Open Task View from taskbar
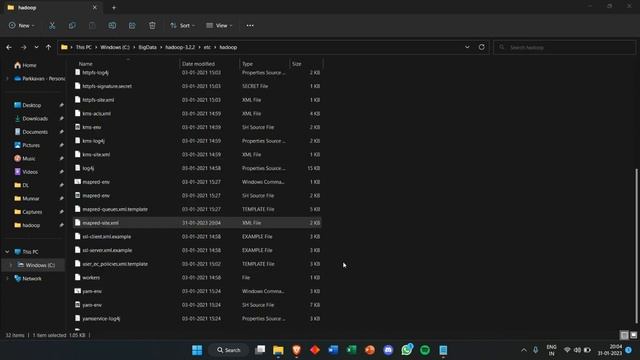 (x=260, y=350)
